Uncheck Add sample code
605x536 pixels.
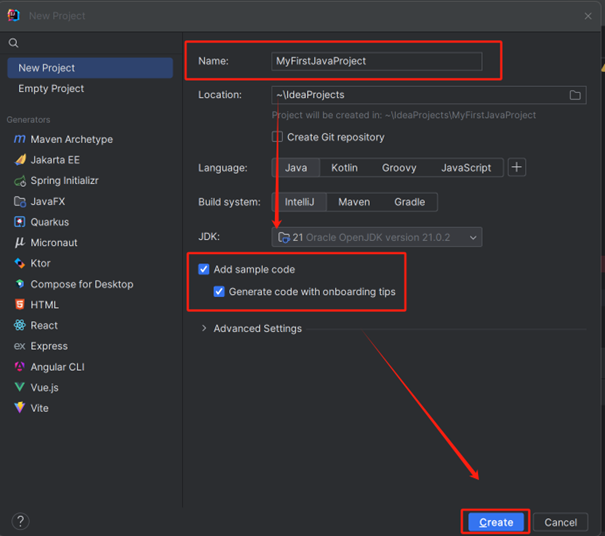pos(204,270)
